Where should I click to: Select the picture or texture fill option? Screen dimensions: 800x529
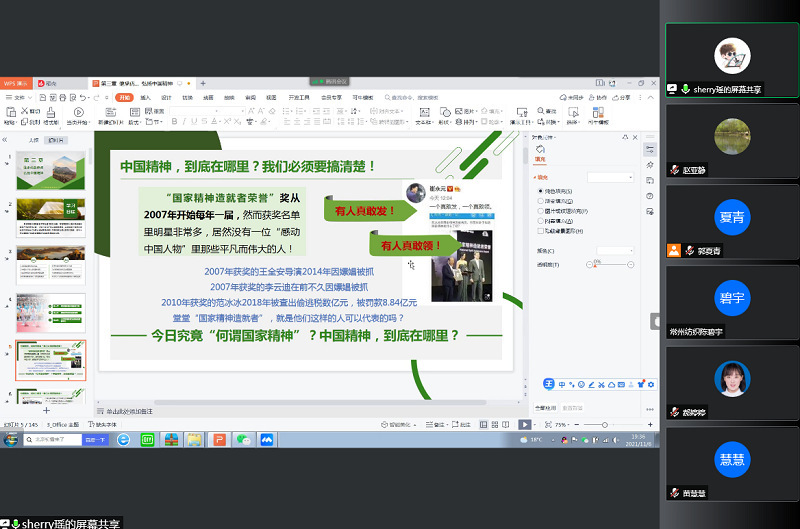click(x=540, y=211)
